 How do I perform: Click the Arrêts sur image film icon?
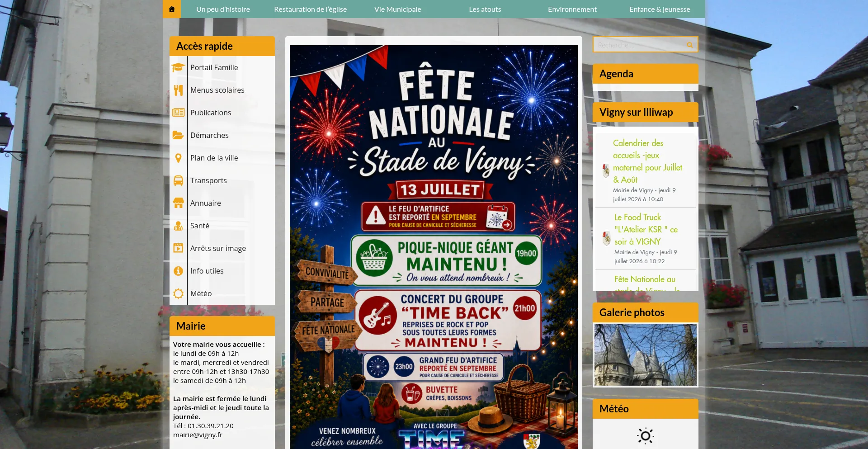point(178,248)
